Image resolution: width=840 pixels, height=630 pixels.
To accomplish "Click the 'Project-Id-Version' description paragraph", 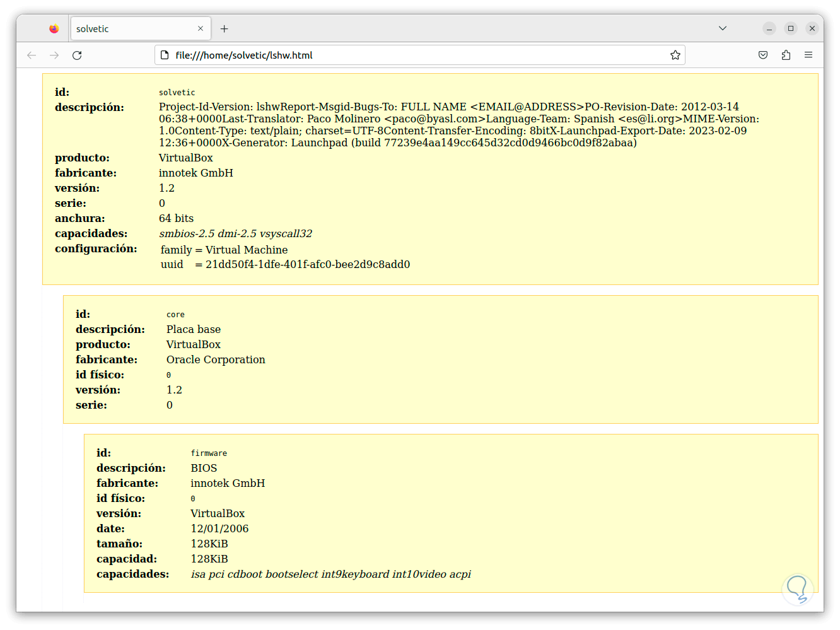I will click(459, 125).
